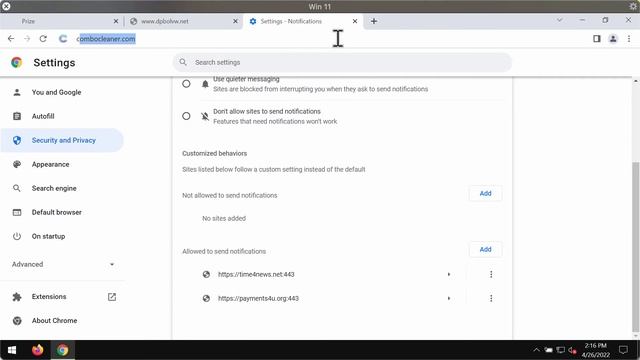The width and height of the screenshot is (640, 360).
Task: Open the notification center icon
Action: pos(623,350)
